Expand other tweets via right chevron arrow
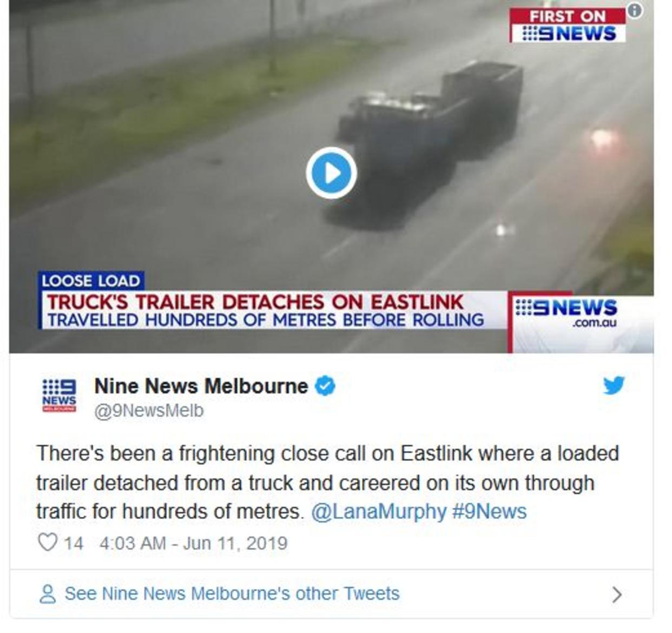 [617, 595]
